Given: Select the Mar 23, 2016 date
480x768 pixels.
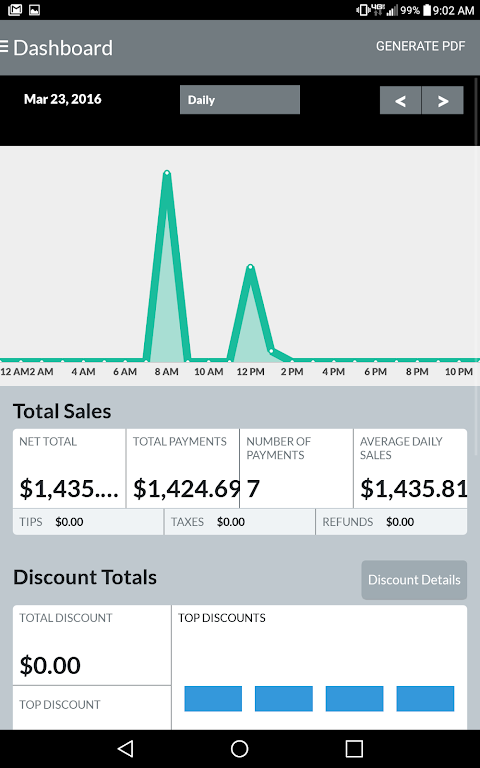Looking at the screenshot, I should pos(63,99).
